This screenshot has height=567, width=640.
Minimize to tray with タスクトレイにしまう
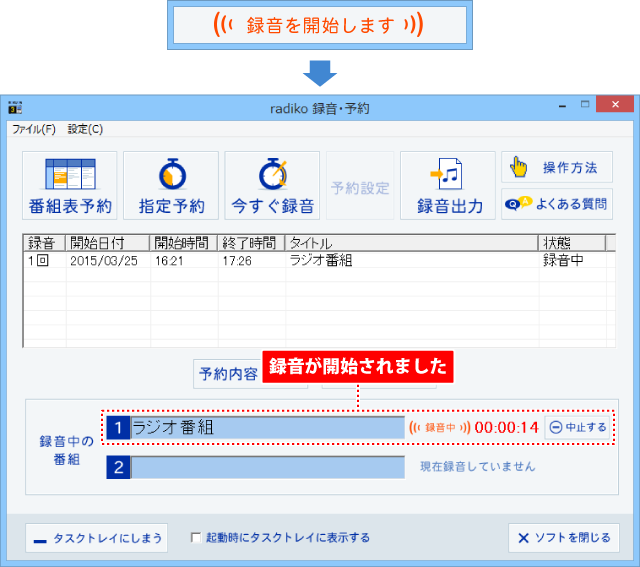(x=96, y=538)
